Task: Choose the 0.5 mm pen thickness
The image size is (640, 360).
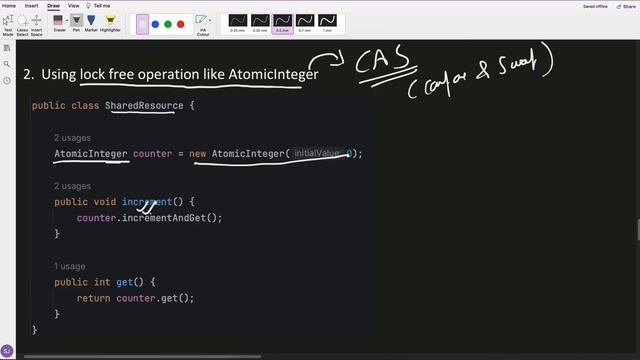Action: click(282, 24)
